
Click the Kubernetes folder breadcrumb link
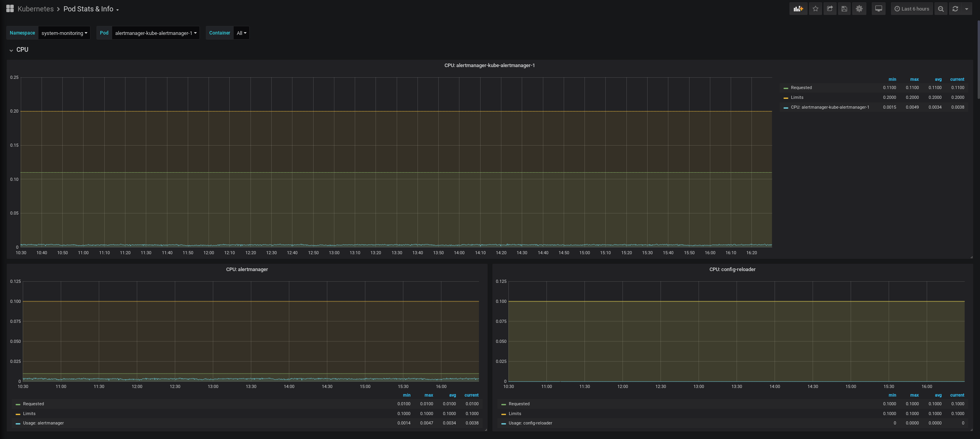[x=35, y=9]
